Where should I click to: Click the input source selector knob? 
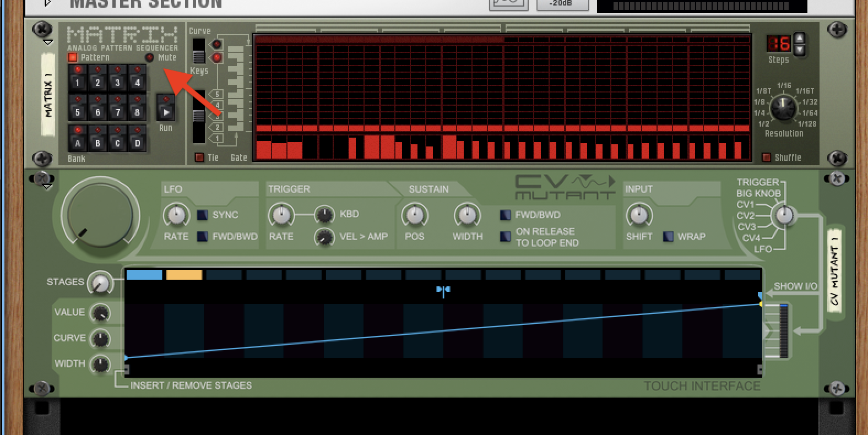click(x=784, y=215)
